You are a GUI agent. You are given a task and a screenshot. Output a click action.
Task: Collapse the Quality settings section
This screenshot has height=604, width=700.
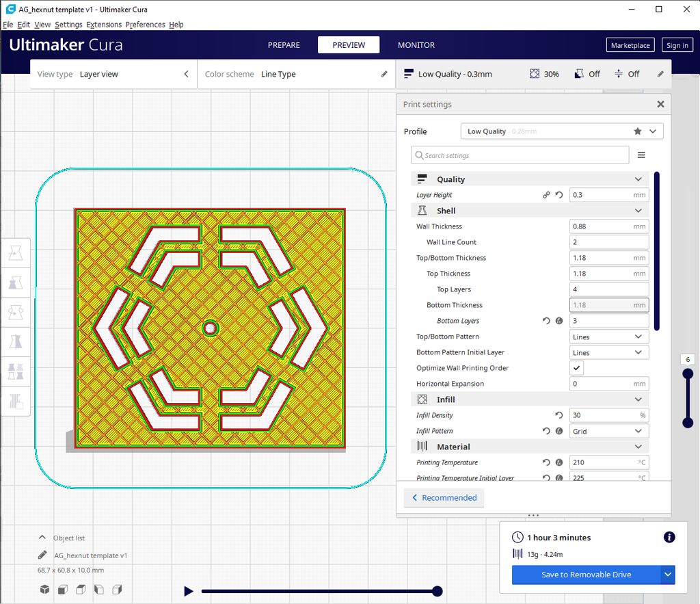coord(638,179)
